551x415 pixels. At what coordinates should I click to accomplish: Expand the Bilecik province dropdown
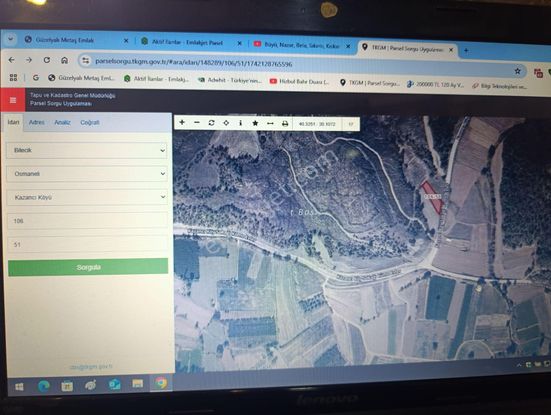pos(87,150)
